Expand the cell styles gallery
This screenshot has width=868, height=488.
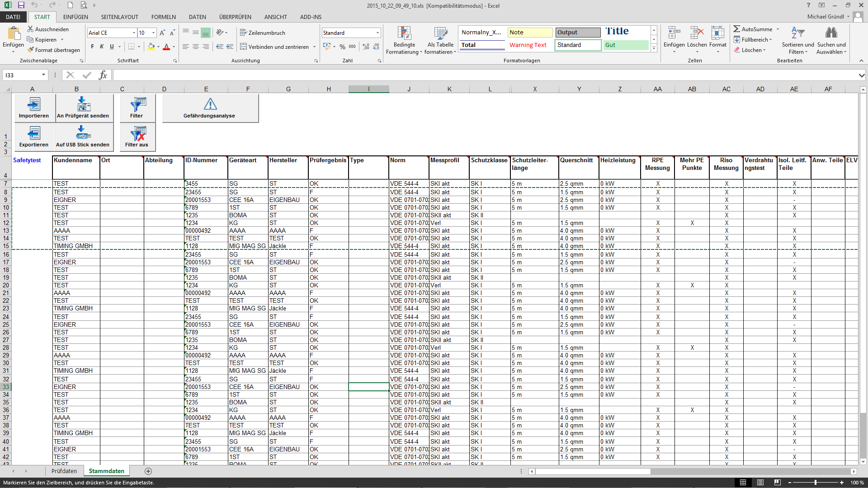654,48
